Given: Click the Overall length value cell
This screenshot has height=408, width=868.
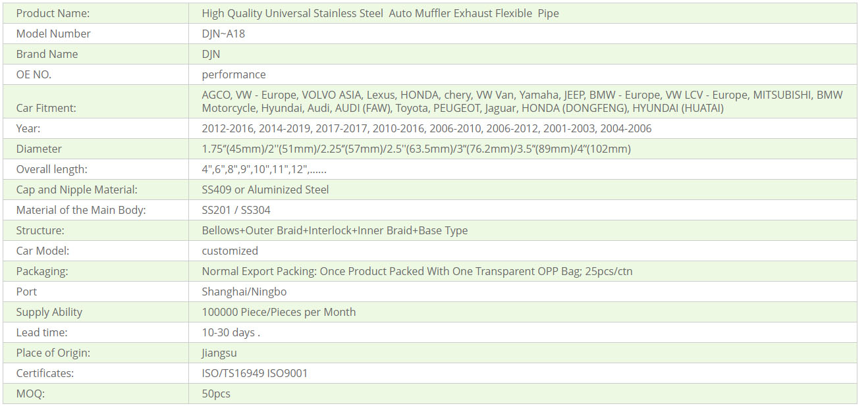Looking at the screenshot, I should pos(523,169).
